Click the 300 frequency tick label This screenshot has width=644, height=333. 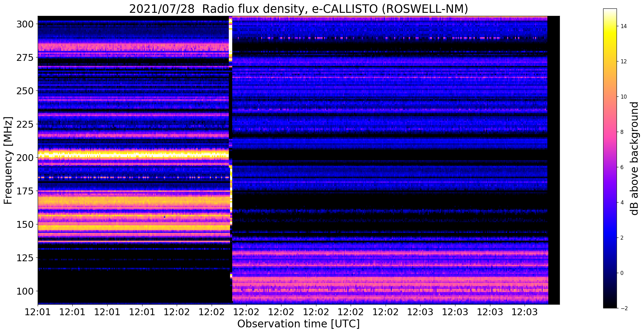coord(25,24)
